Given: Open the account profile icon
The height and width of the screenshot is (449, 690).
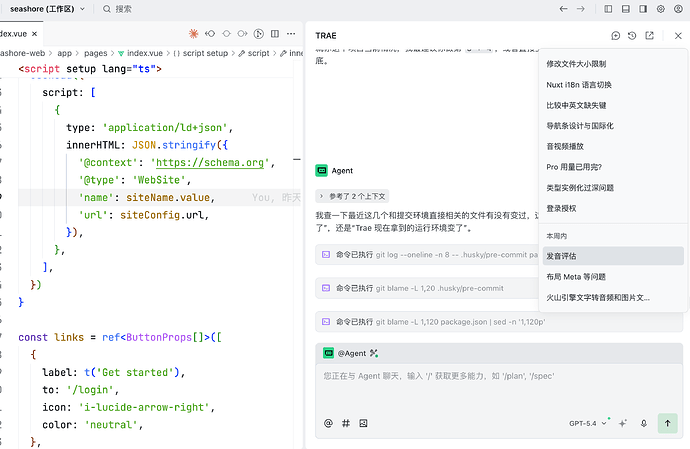Looking at the screenshot, I should click(x=679, y=9).
